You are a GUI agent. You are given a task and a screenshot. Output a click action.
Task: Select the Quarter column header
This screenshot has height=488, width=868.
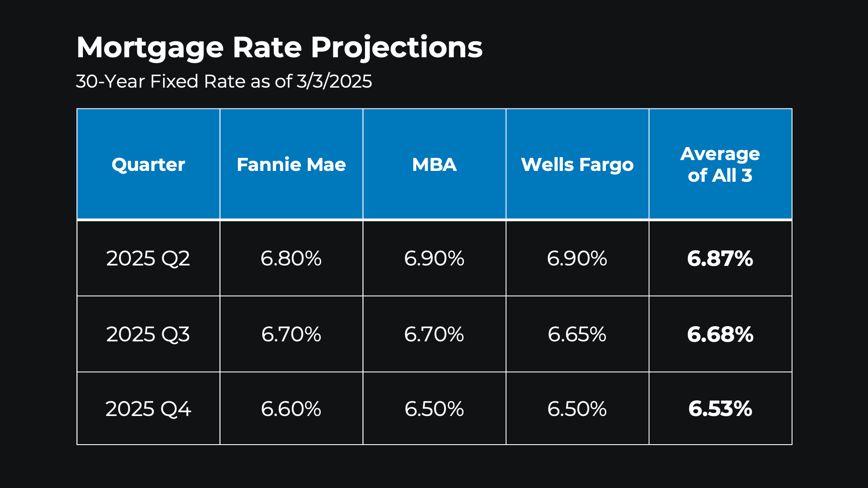tap(148, 164)
